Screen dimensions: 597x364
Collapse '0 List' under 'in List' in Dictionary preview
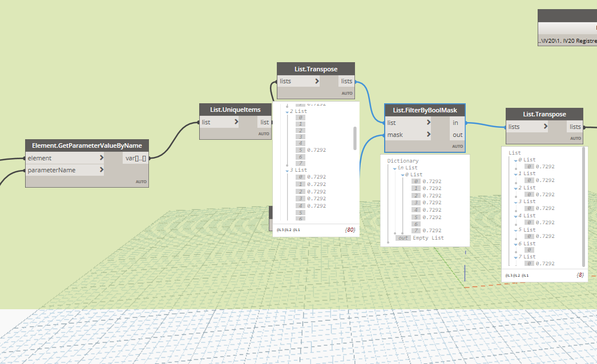(x=402, y=175)
